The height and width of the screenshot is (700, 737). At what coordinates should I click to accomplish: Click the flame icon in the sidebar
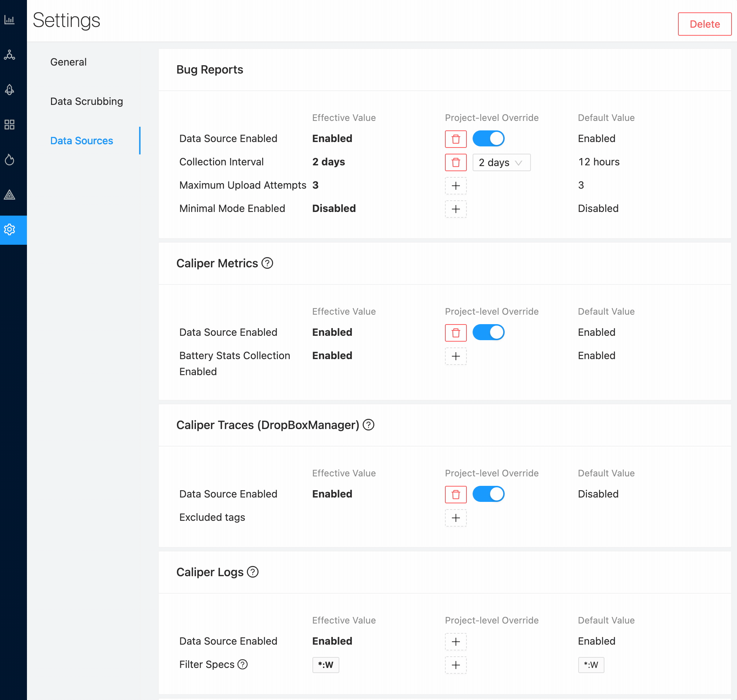[9, 160]
